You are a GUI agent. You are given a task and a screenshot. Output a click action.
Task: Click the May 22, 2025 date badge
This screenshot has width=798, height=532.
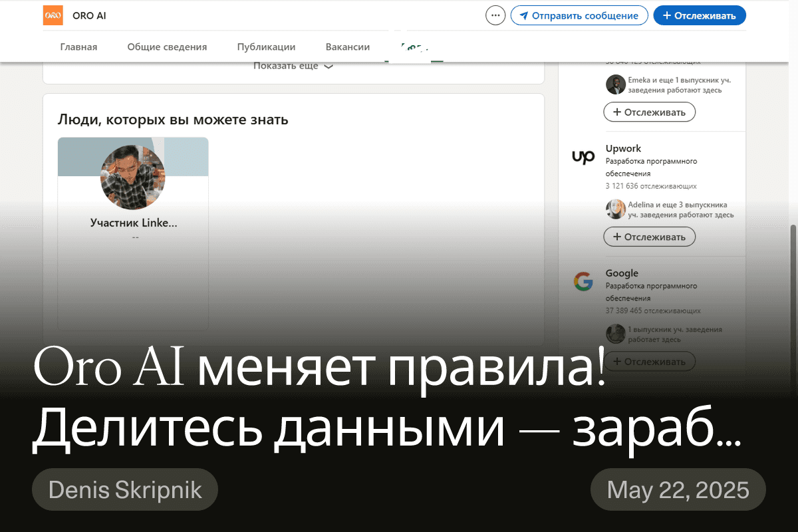click(x=678, y=490)
